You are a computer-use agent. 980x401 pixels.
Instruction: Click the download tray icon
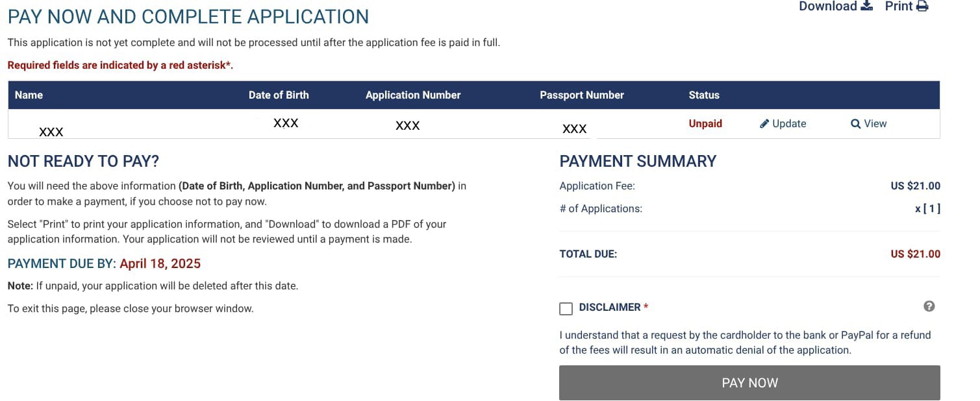pyautogui.click(x=866, y=6)
